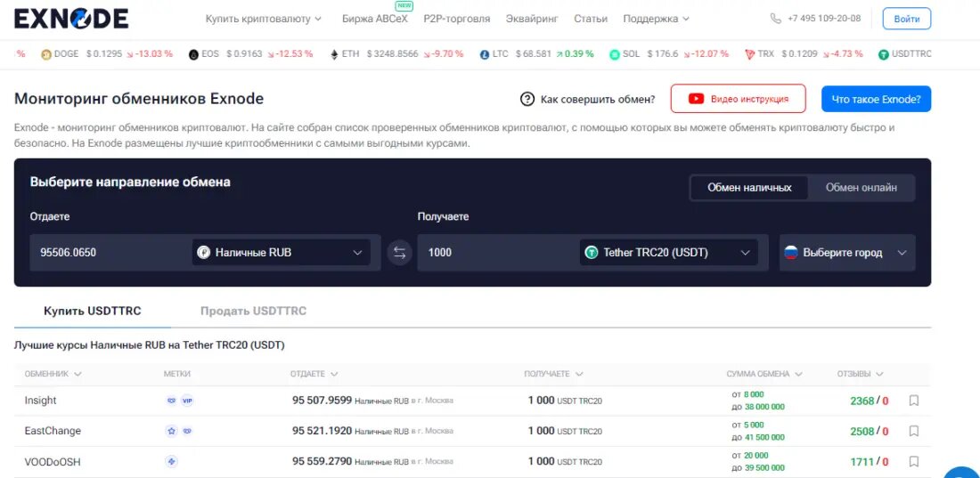Swap exchange direction with arrows icon

[x=399, y=253]
